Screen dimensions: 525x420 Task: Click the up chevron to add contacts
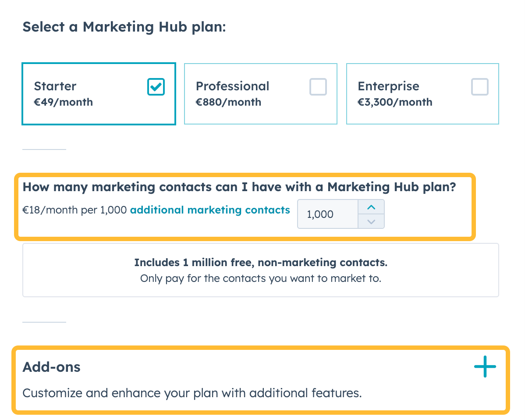pos(371,207)
